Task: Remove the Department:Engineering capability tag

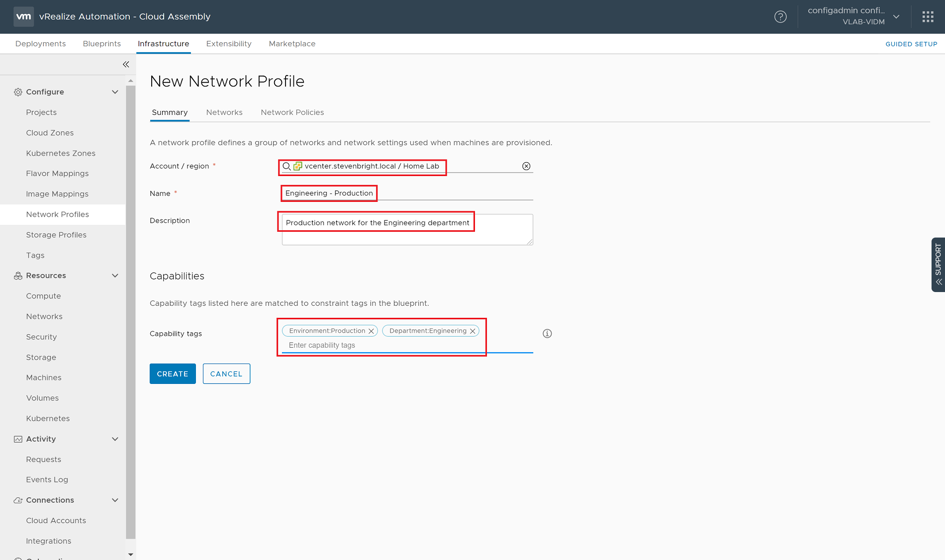Action: (x=472, y=330)
